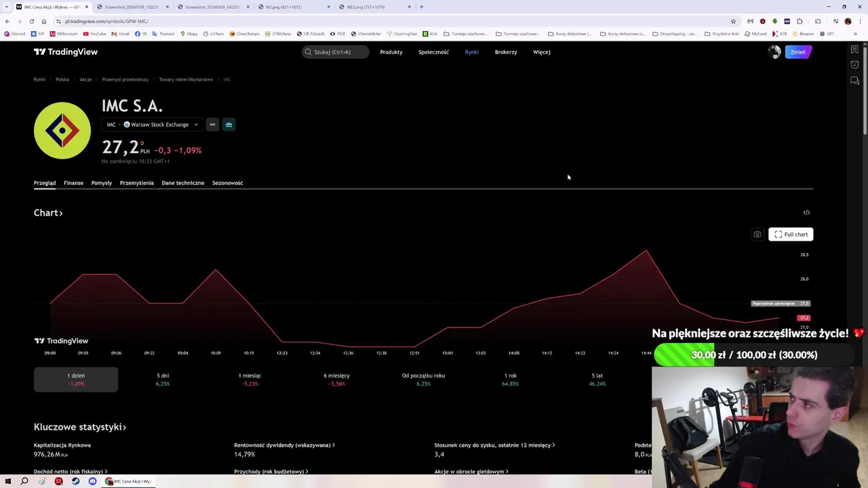Select the Od początku roku time range
868x488 pixels.
coord(423,380)
